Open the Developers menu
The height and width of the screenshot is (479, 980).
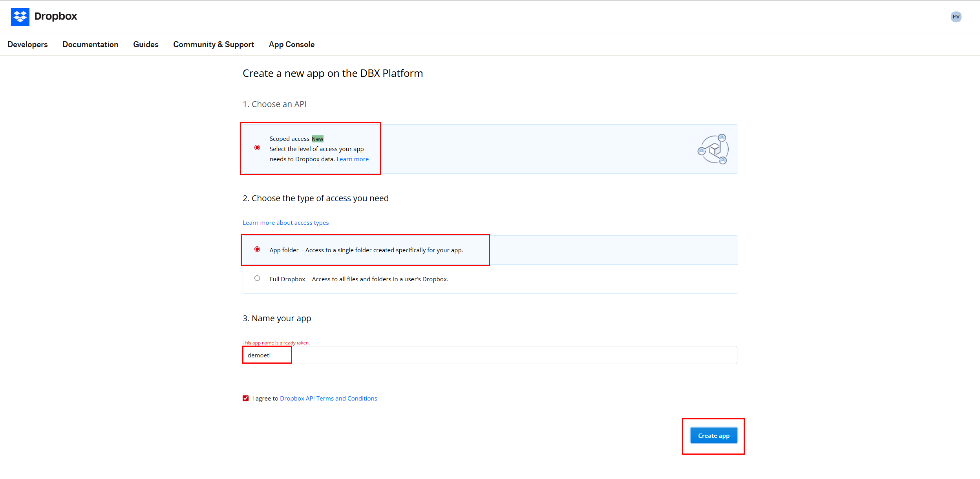click(x=27, y=44)
